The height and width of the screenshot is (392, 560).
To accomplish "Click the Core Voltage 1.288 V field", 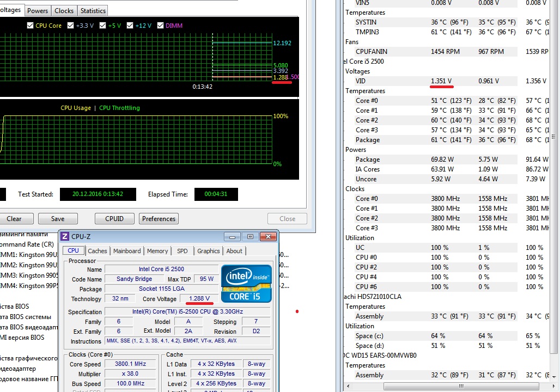I will 199,298.
